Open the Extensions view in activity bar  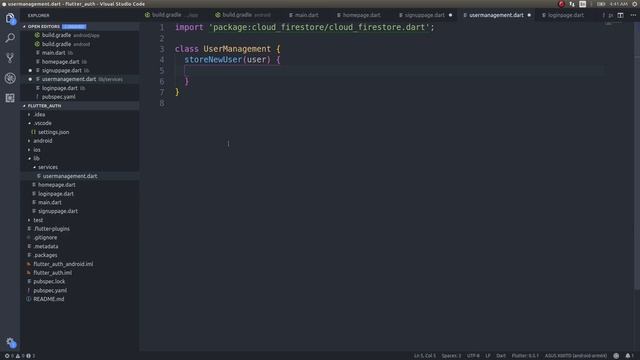10,98
